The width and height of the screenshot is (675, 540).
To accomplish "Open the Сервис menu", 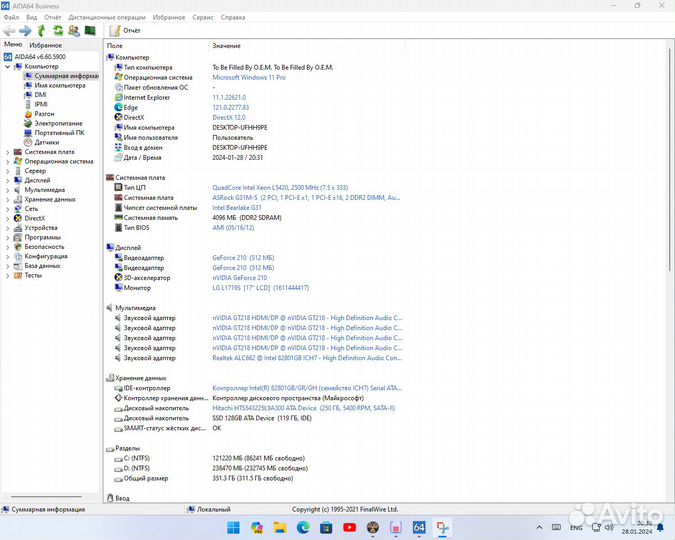I will pos(203,17).
